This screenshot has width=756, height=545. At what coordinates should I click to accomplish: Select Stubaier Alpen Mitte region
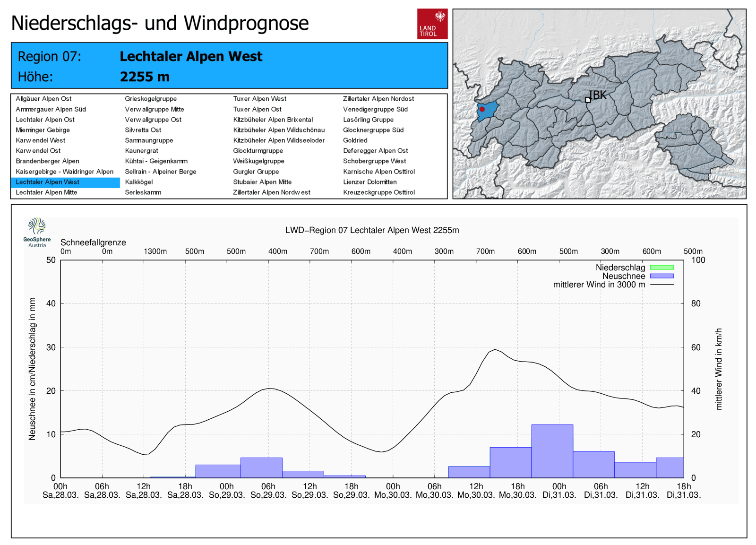coord(262,182)
